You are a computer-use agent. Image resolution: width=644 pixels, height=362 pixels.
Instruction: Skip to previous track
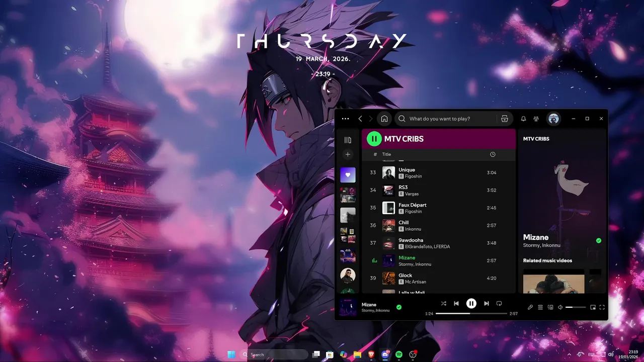pos(456,303)
